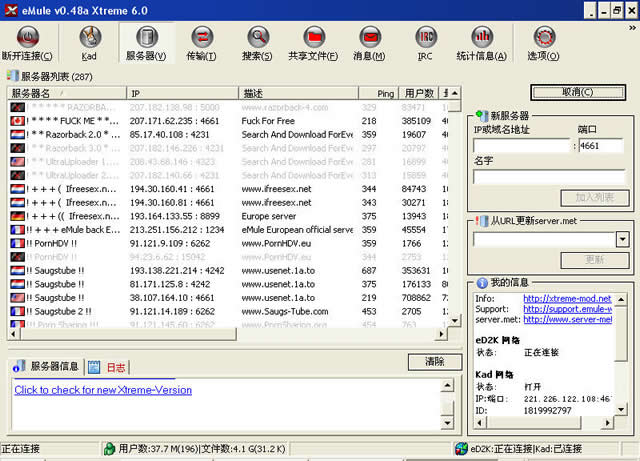Click log panel scroll down arrow
This screenshot has height=461, width=640.
coord(448,423)
